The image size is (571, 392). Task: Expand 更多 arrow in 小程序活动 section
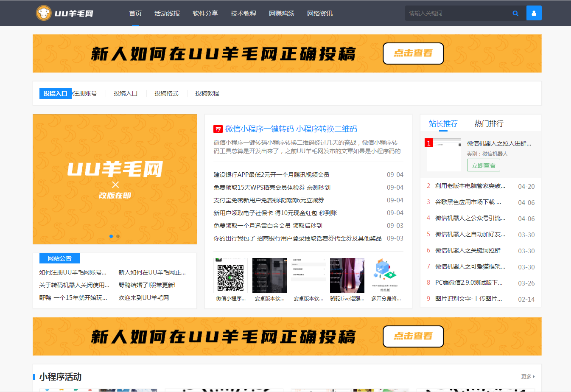(x=528, y=376)
